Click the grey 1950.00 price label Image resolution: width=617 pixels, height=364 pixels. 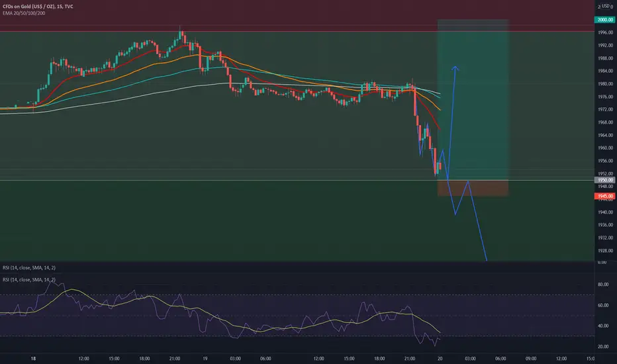tap(604, 180)
